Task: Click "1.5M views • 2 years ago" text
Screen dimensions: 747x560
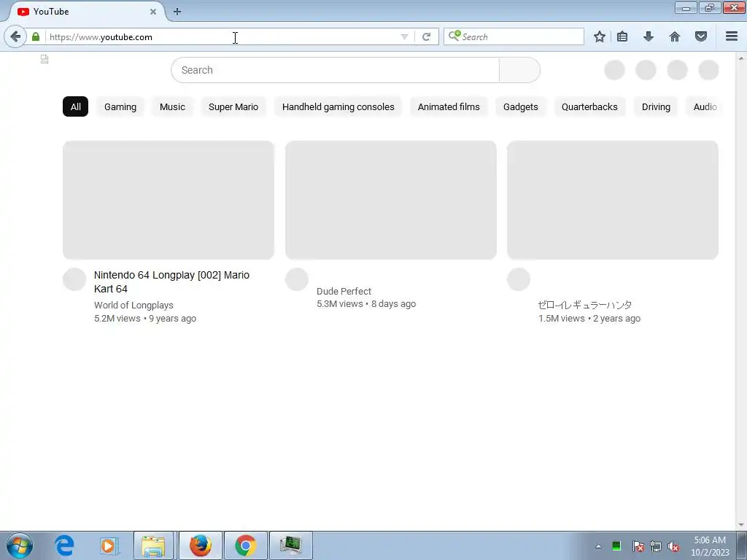Action: click(589, 319)
